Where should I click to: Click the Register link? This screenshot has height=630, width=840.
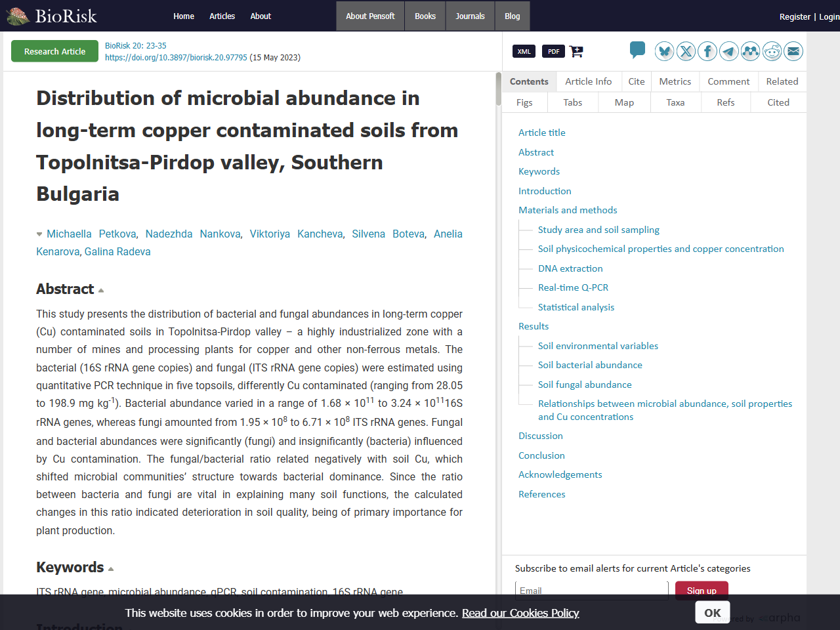coord(795,16)
